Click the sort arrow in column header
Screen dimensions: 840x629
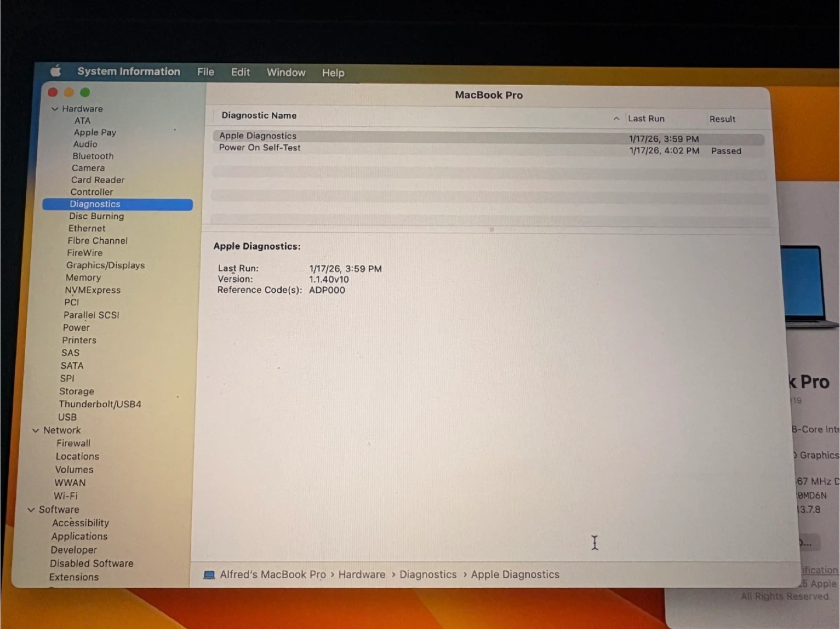[x=616, y=118]
